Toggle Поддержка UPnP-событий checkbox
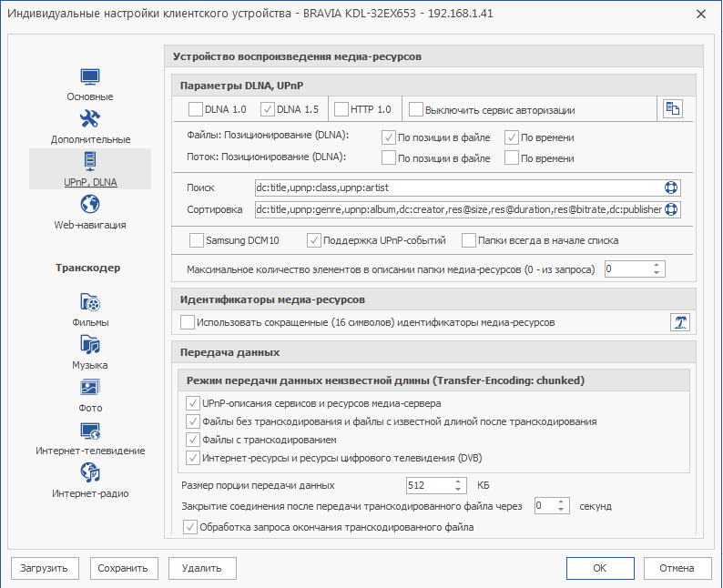Viewport: 723px width, 588px height. coord(315,241)
